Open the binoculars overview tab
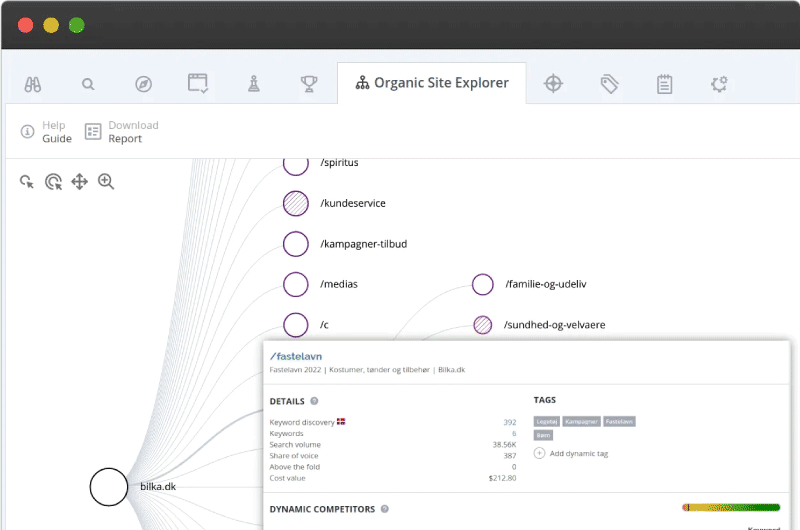 pyautogui.click(x=33, y=84)
